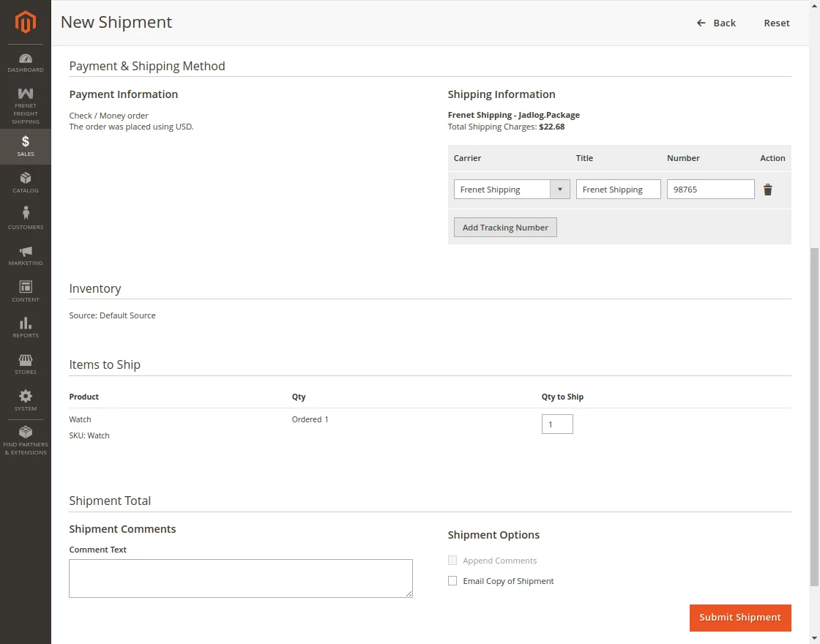820x644 pixels.
Task: Click Submit Shipment
Action: pyautogui.click(x=739, y=617)
